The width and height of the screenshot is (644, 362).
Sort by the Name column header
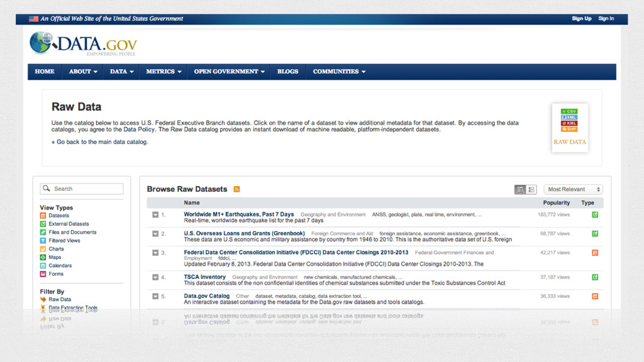(191, 203)
